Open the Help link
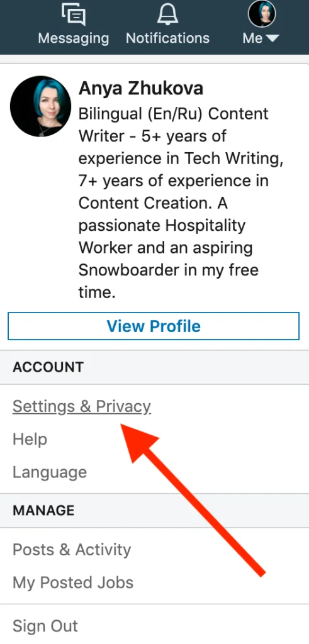Image resolution: width=309 pixels, height=644 pixels. pyautogui.click(x=30, y=439)
